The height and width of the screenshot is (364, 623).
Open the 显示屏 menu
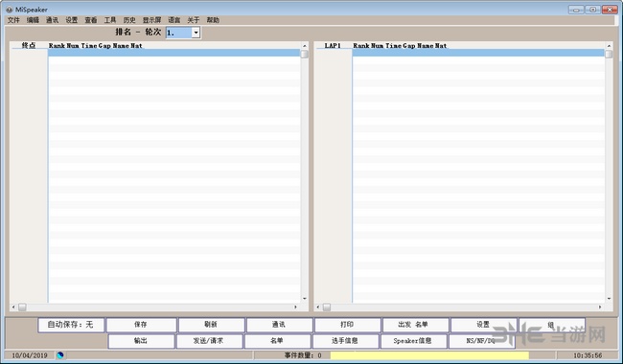(x=151, y=20)
